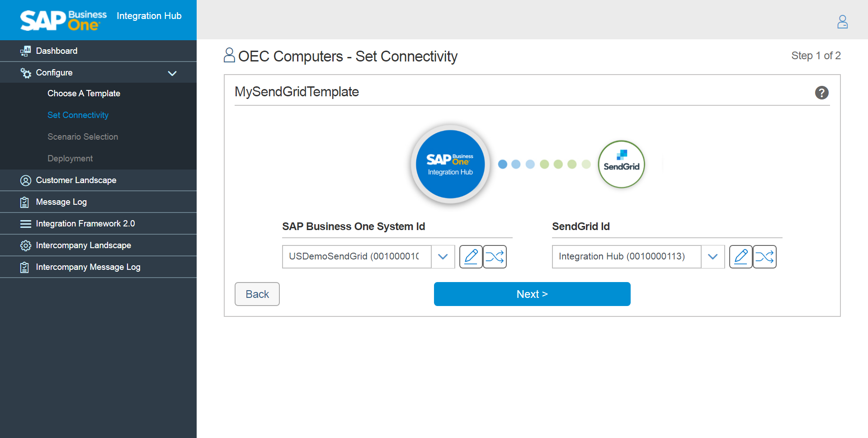This screenshot has height=438, width=868.
Task: Click shuffle icon beside SendGrid Id
Action: pos(764,257)
